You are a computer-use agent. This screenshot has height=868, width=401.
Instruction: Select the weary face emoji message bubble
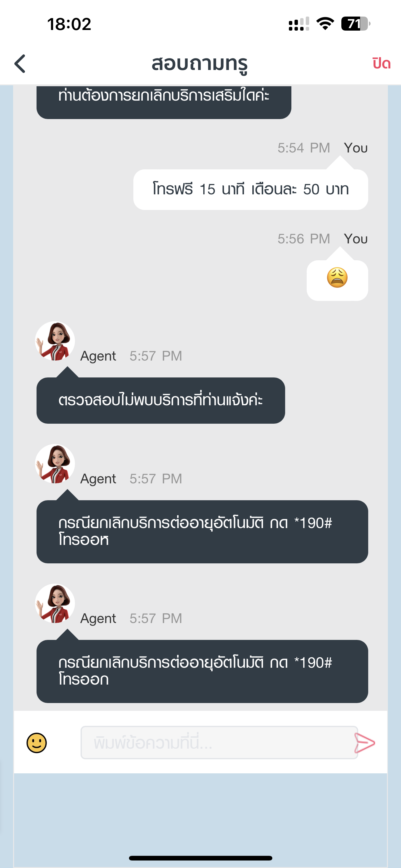[337, 280]
